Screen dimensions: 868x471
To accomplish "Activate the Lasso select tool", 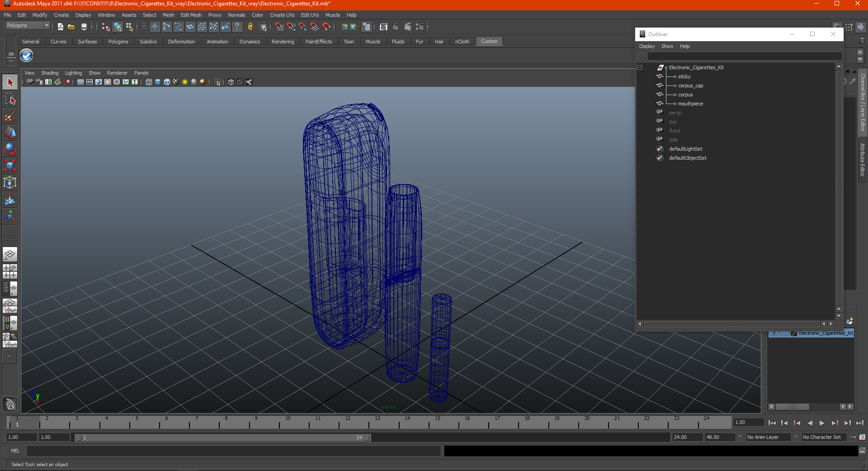I will point(10,99).
